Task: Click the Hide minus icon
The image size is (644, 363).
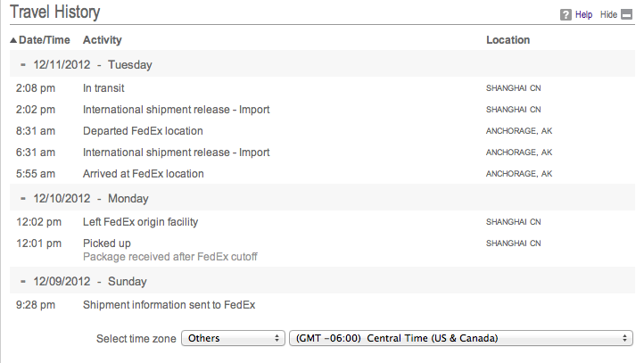Action: [626, 15]
